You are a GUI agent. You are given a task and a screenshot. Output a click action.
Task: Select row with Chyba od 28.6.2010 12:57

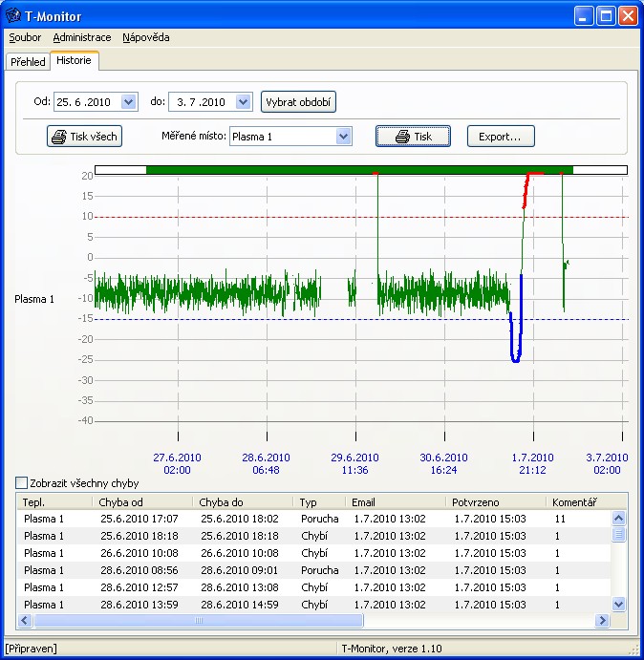tap(313, 587)
